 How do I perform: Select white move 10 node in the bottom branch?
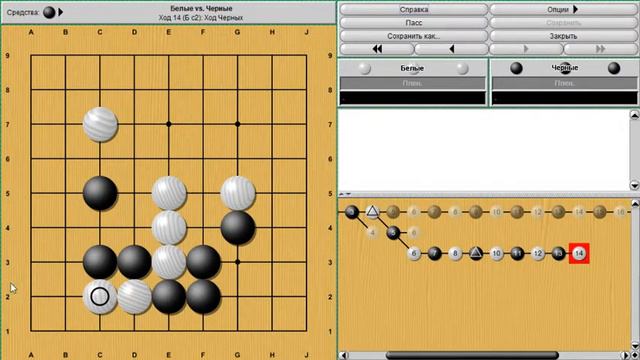point(496,253)
